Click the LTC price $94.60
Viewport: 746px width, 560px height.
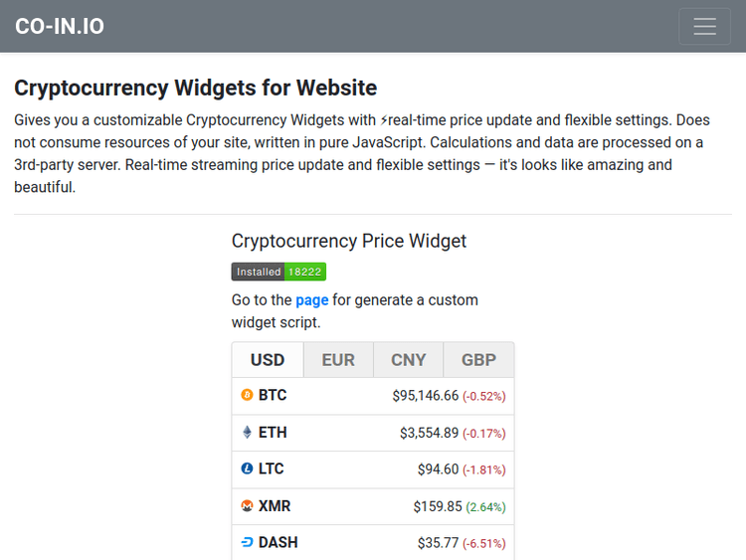pyautogui.click(x=439, y=469)
